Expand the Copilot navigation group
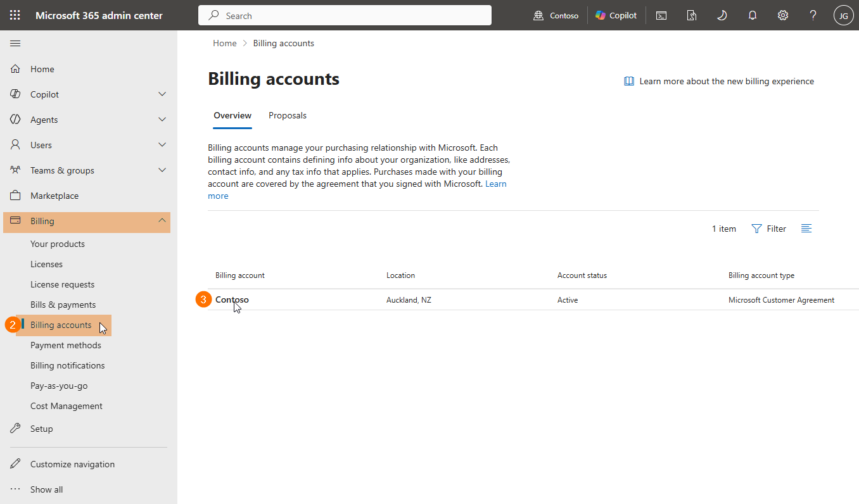Viewport: 859px width, 504px height. (162, 94)
